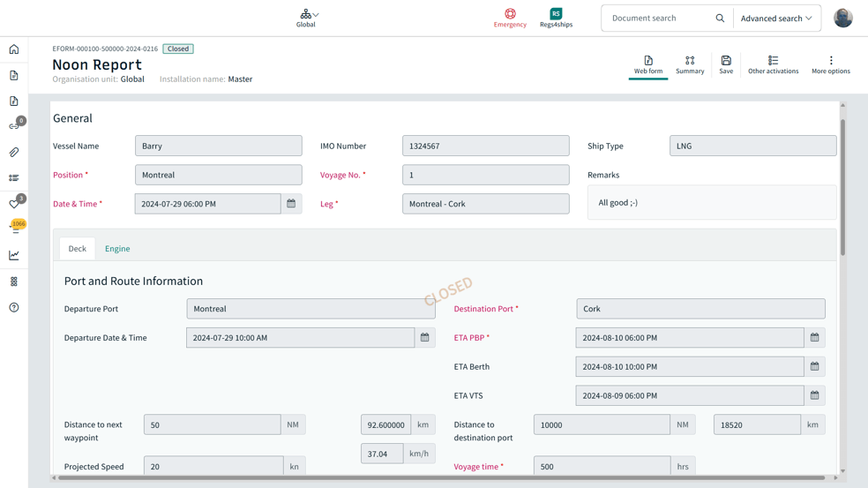Open Regs4ships from top bar

click(556, 18)
